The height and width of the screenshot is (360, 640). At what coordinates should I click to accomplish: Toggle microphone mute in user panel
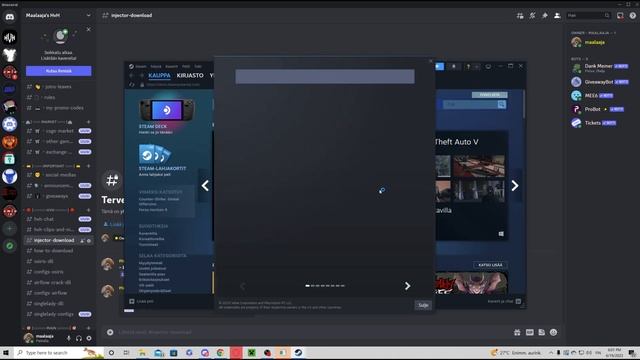(69, 338)
